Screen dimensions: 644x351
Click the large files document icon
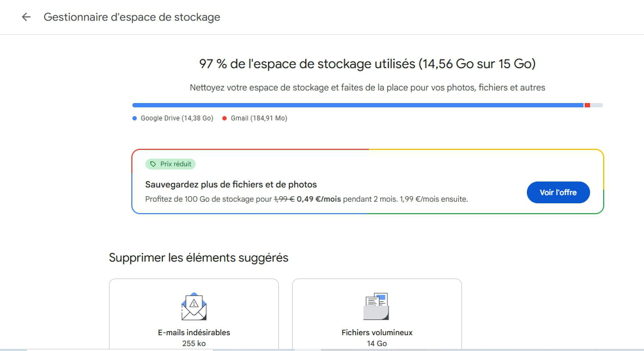pos(376,306)
